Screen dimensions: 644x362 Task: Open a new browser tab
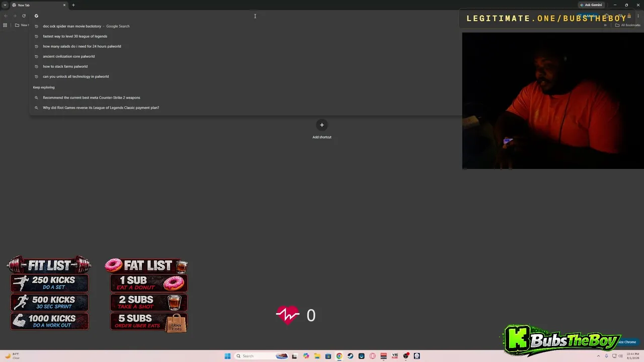coord(73,5)
